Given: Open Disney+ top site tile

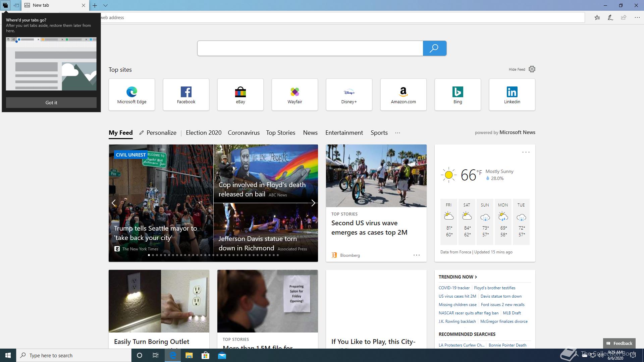Looking at the screenshot, I should [x=349, y=95].
